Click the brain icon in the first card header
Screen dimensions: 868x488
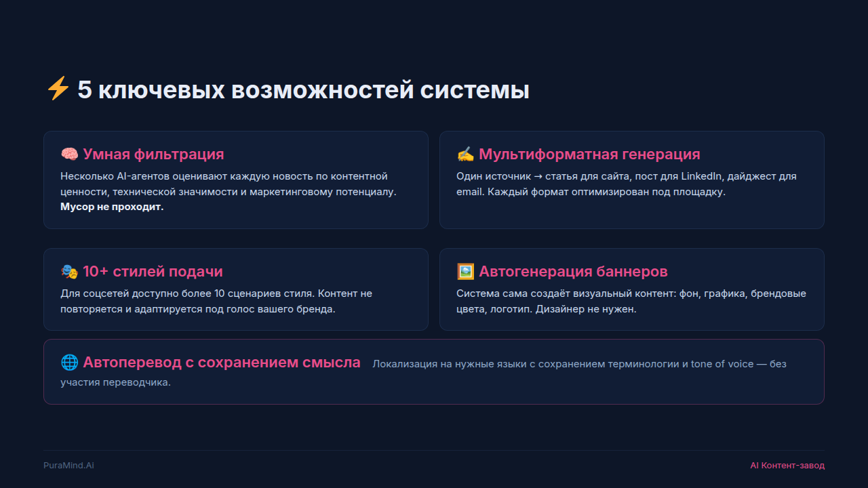[x=68, y=154]
